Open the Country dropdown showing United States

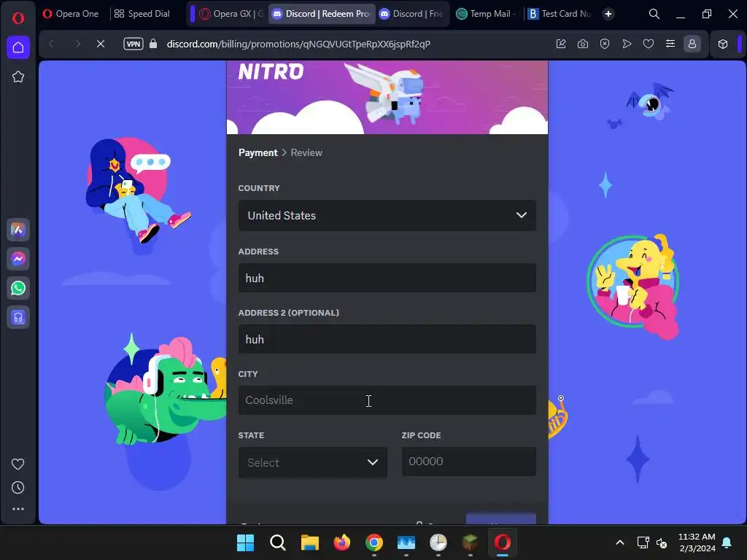[387, 215]
